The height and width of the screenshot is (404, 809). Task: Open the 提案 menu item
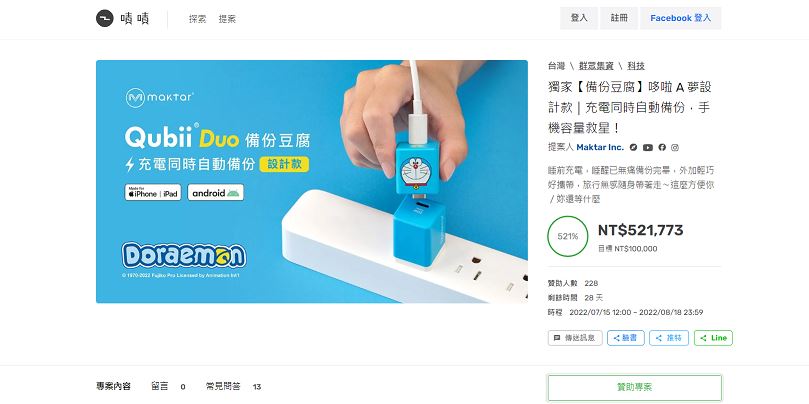pyautogui.click(x=227, y=19)
